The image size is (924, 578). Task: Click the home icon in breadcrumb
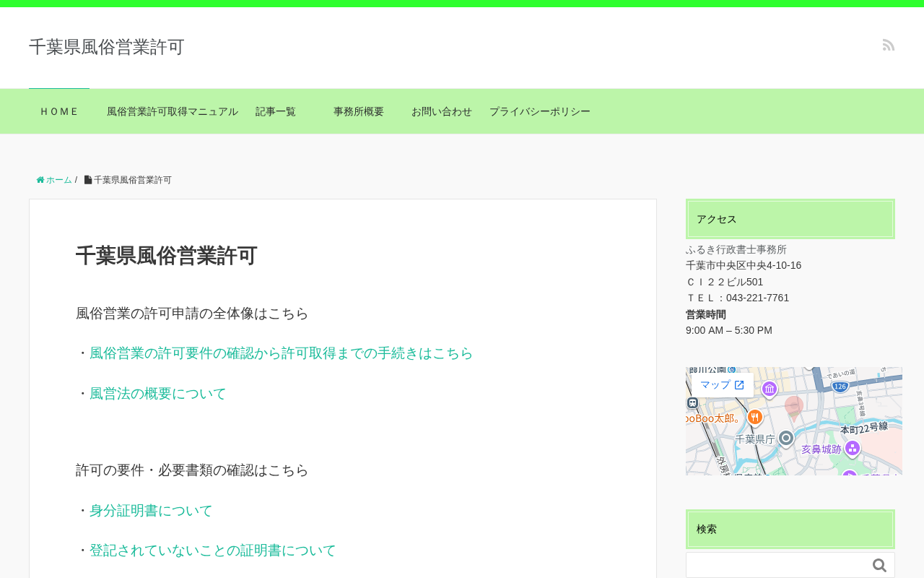(40, 180)
